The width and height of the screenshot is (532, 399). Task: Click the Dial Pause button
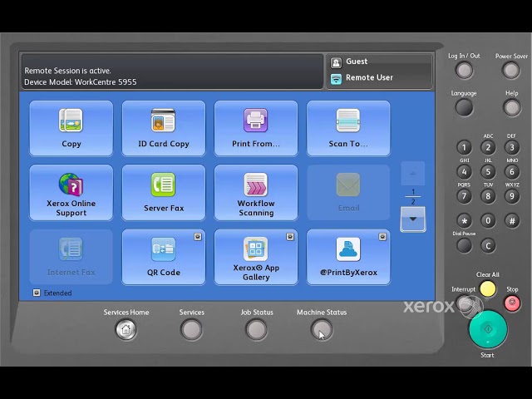(464, 246)
